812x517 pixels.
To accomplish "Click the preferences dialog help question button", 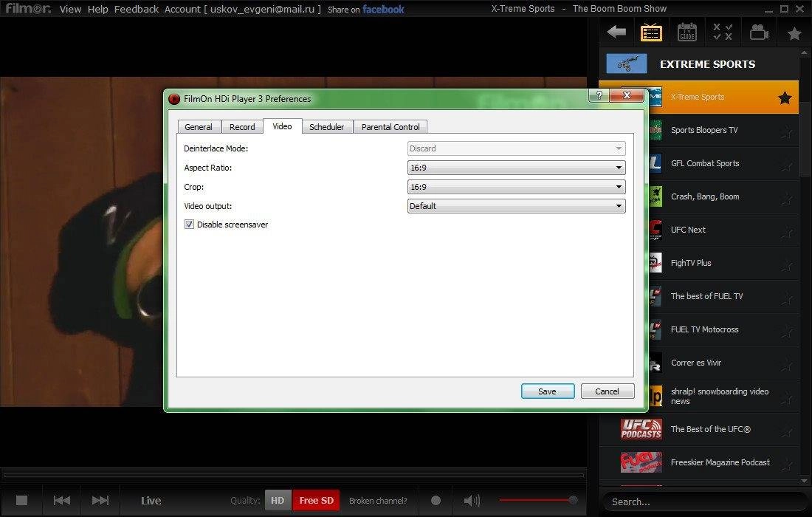I will click(599, 95).
